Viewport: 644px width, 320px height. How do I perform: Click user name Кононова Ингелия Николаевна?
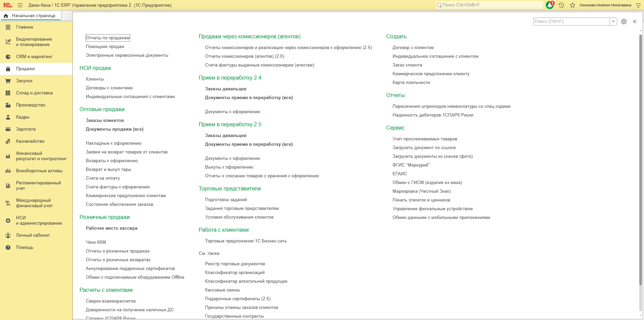point(605,5)
